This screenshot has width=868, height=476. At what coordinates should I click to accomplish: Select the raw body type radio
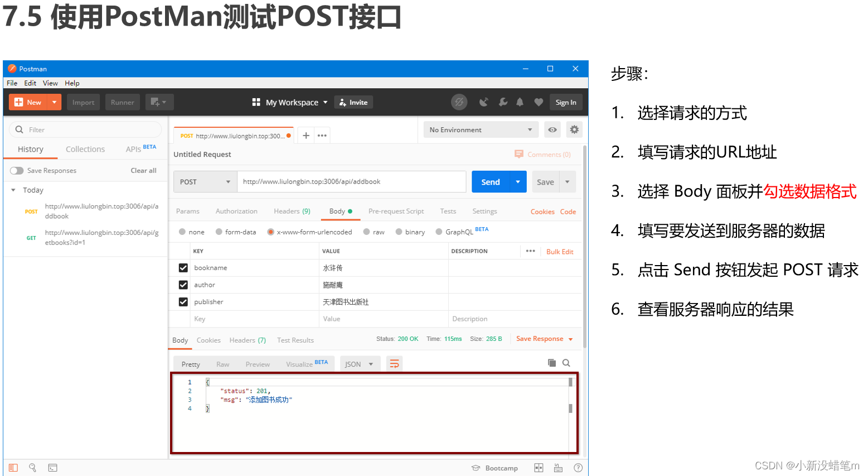366,232
